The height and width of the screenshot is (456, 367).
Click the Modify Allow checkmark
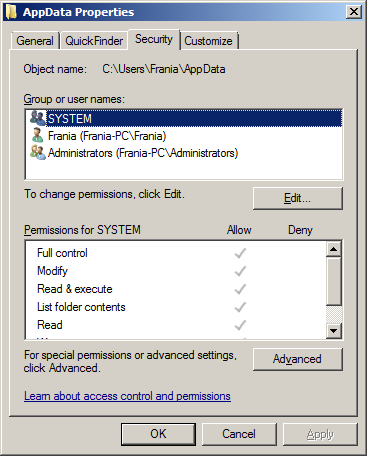pyautogui.click(x=240, y=271)
